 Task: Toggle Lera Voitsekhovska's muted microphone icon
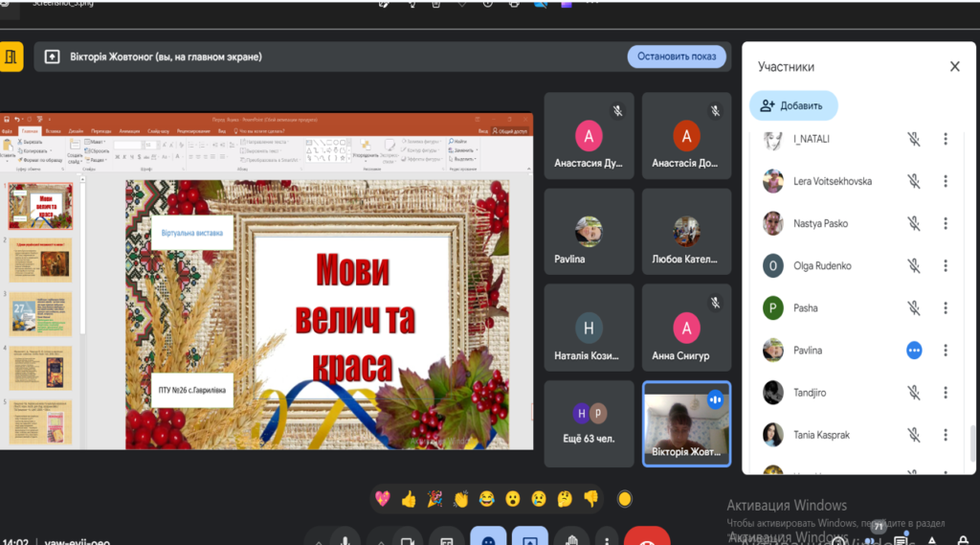(x=914, y=181)
